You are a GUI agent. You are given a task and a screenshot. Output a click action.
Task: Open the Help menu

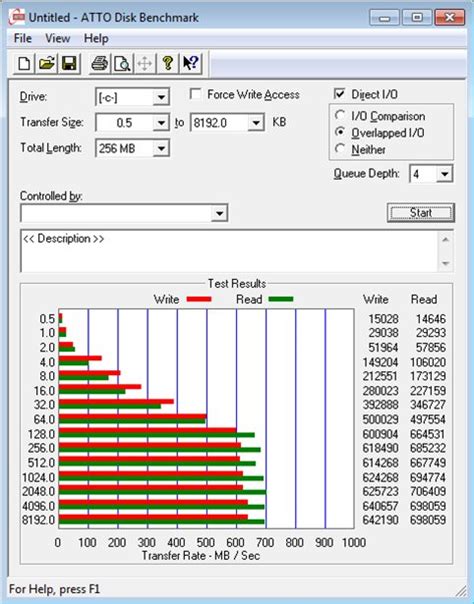tap(96, 39)
